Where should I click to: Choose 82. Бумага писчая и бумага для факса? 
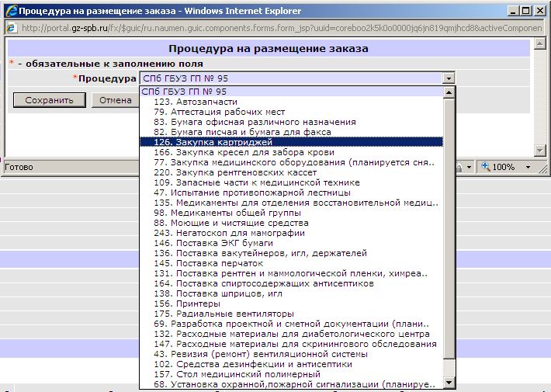tap(291, 132)
